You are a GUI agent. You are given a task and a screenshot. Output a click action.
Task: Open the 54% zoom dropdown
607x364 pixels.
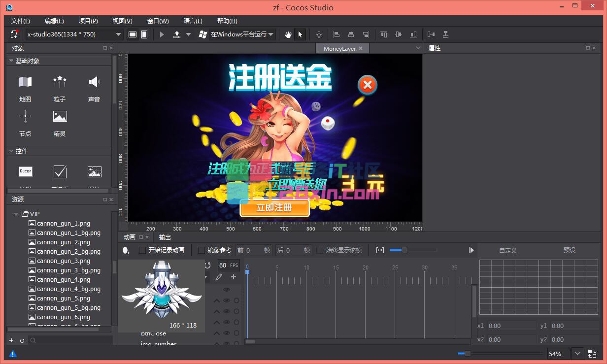pos(577,354)
